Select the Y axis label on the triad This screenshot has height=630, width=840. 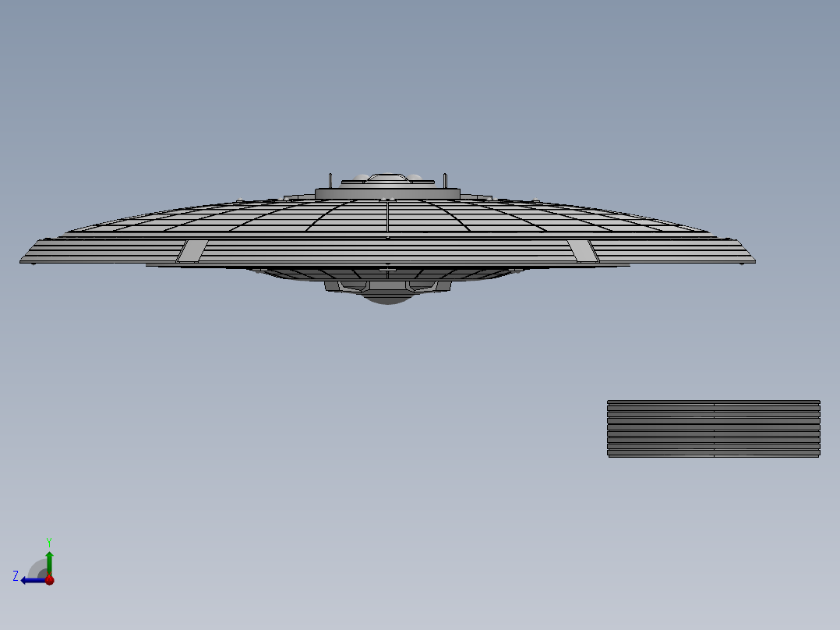(x=49, y=541)
